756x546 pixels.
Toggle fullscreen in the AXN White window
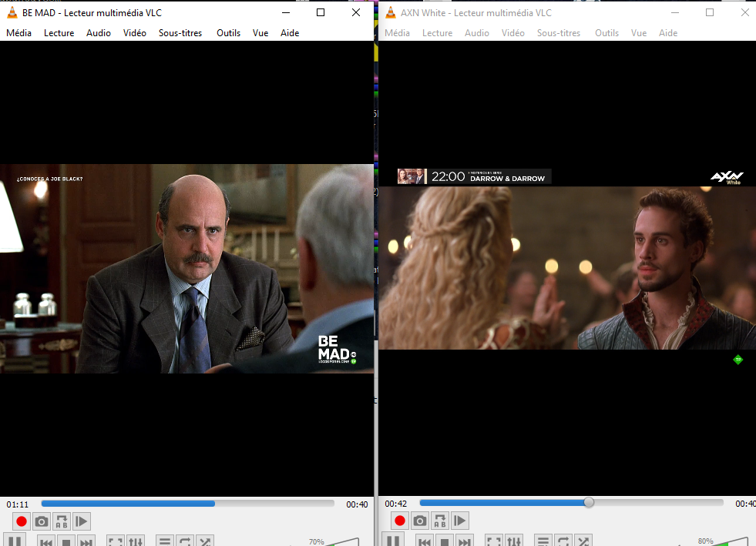tap(494, 541)
